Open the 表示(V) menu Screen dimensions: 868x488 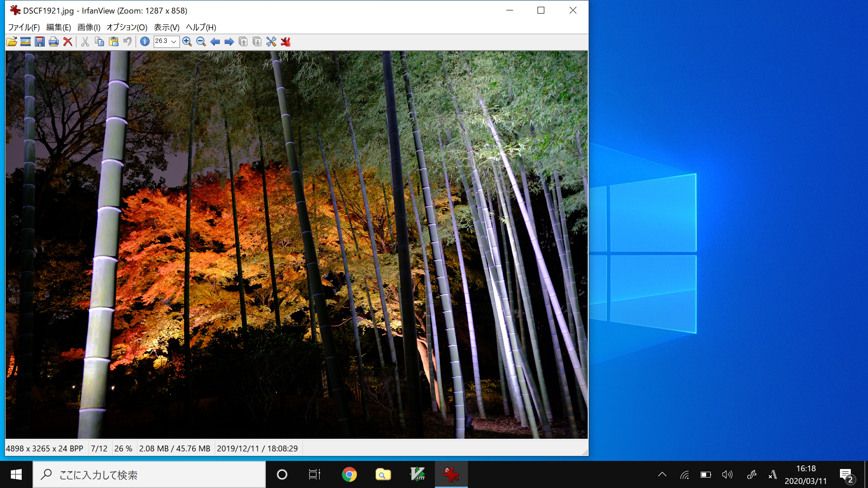click(166, 27)
